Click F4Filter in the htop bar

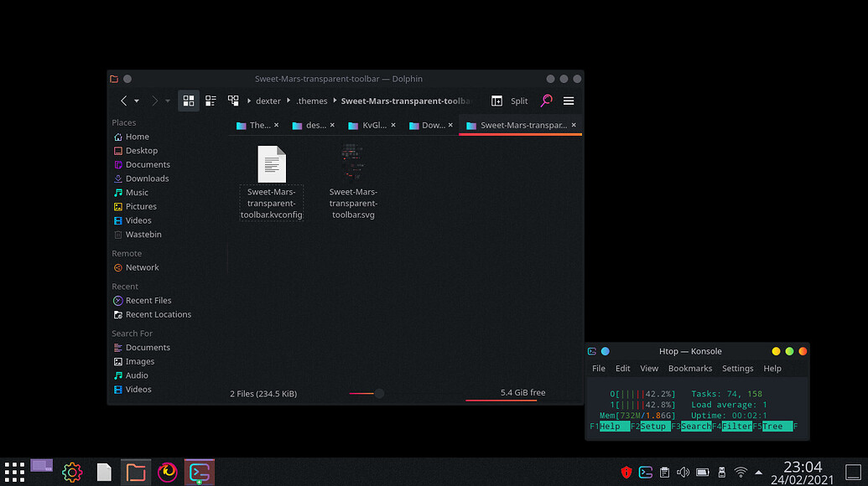coord(735,427)
